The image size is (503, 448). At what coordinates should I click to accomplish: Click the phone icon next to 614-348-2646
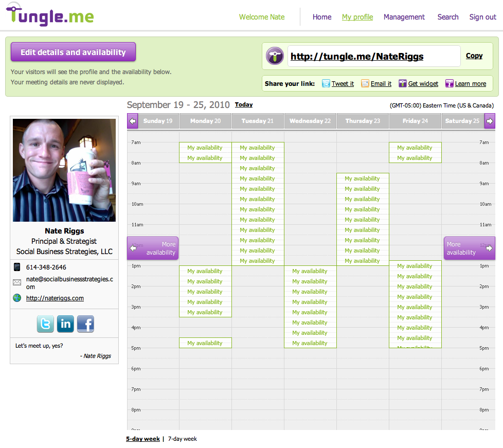pyautogui.click(x=17, y=267)
